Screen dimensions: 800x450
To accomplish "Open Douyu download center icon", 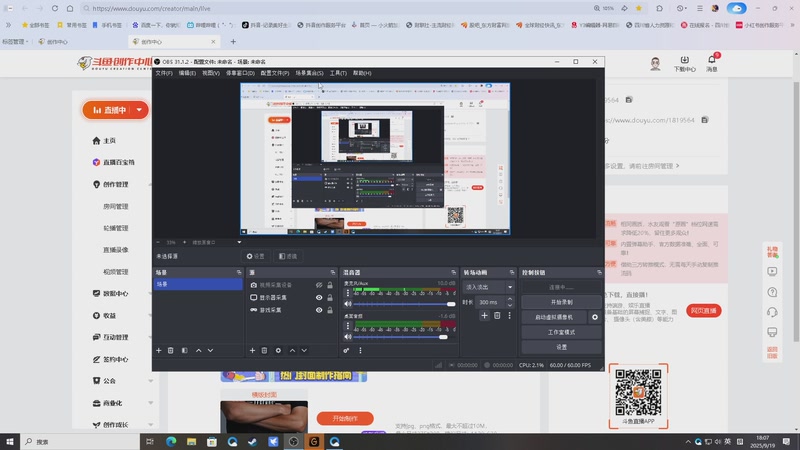I will click(685, 63).
